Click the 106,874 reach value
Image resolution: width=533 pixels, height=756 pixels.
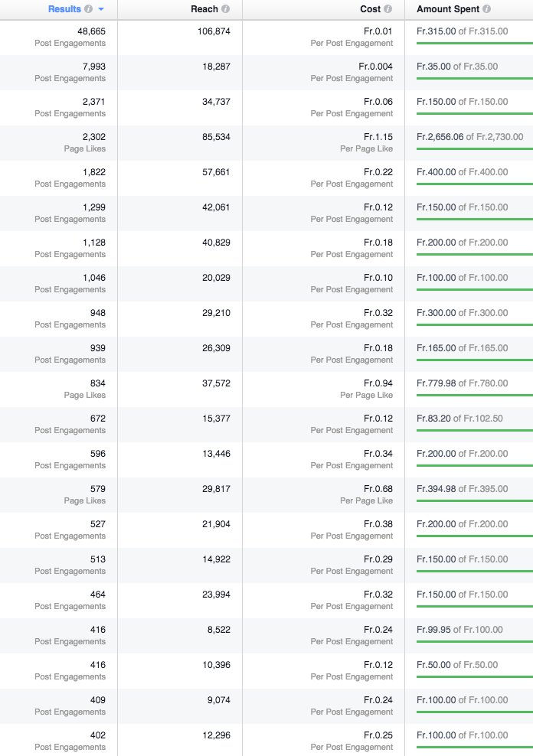pos(214,31)
